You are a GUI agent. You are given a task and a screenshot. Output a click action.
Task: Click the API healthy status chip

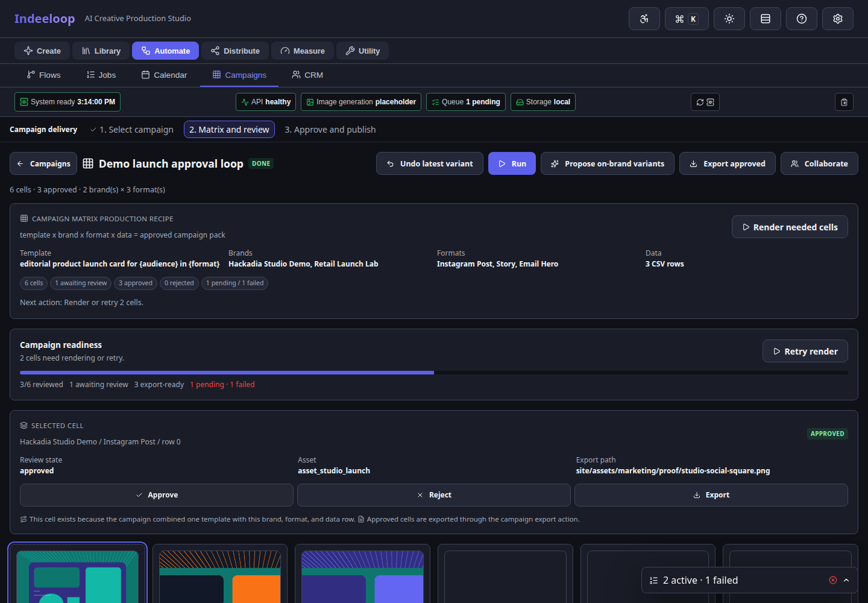(266, 102)
